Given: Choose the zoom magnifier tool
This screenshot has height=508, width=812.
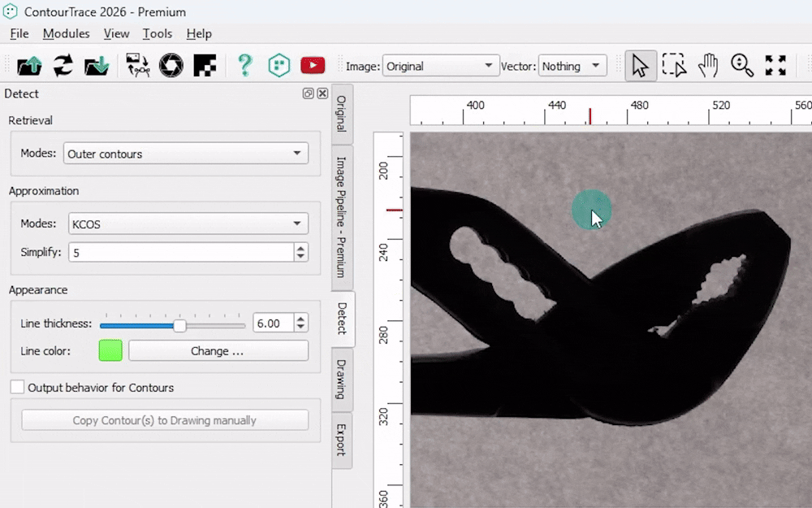Looking at the screenshot, I should [x=742, y=66].
